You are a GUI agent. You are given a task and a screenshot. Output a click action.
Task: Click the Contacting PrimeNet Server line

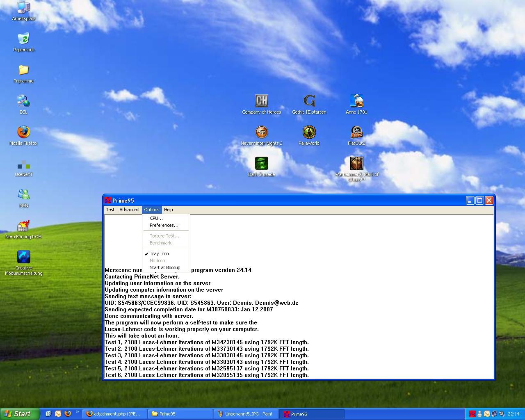[x=142, y=276]
